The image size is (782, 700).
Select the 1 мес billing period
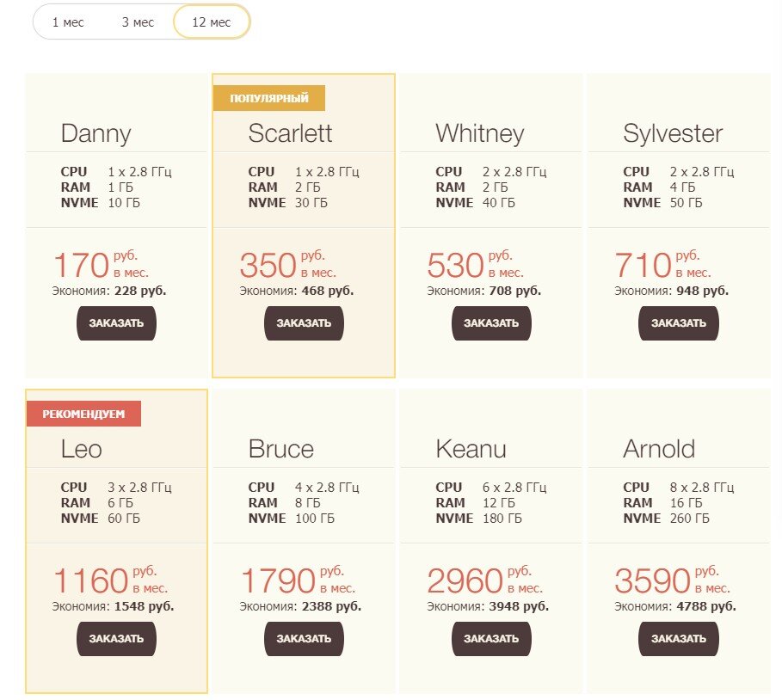pyautogui.click(x=68, y=22)
